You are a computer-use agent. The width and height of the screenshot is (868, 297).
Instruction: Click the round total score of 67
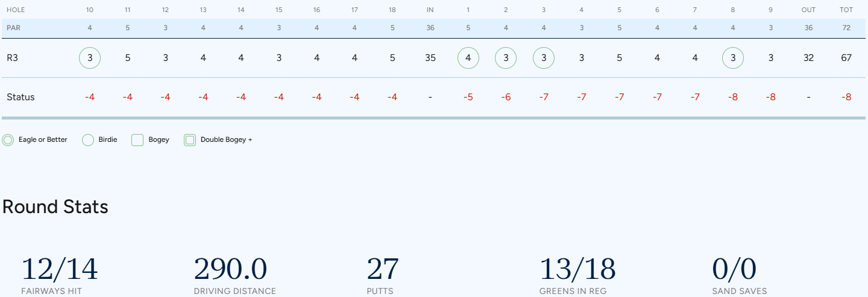click(846, 58)
